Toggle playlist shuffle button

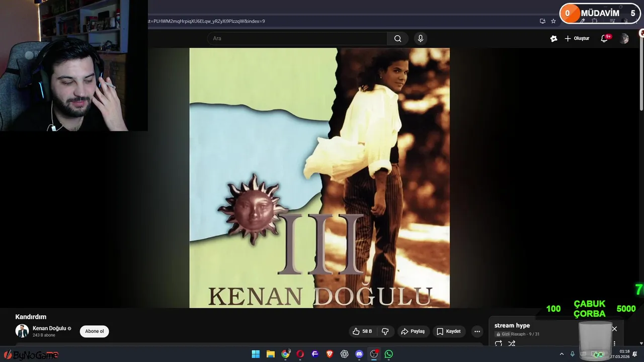(512, 344)
